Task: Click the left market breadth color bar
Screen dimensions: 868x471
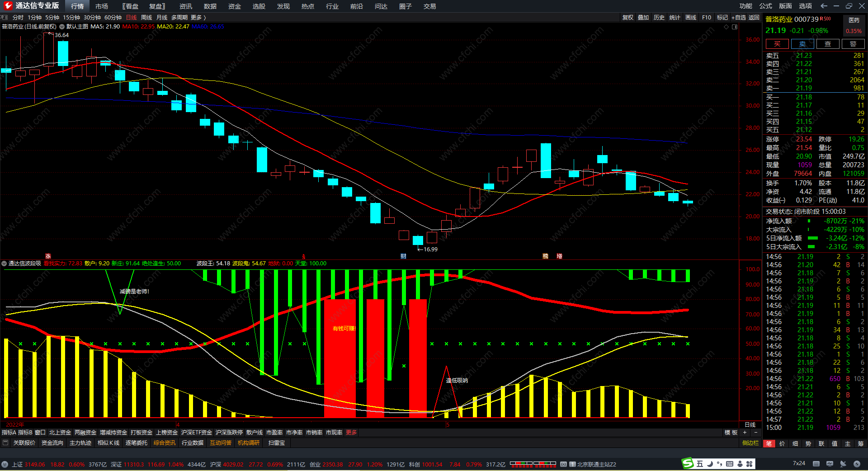Action: pyautogui.click(x=521, y=463)
